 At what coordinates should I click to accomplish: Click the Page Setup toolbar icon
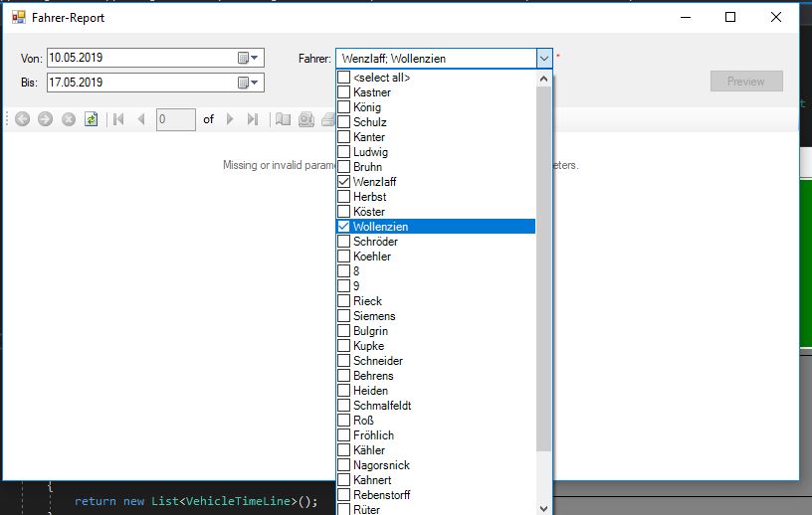coord(283,119)
